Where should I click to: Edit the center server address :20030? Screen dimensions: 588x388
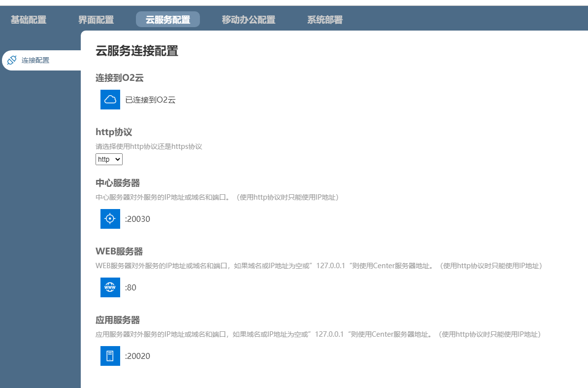point(137,219)
